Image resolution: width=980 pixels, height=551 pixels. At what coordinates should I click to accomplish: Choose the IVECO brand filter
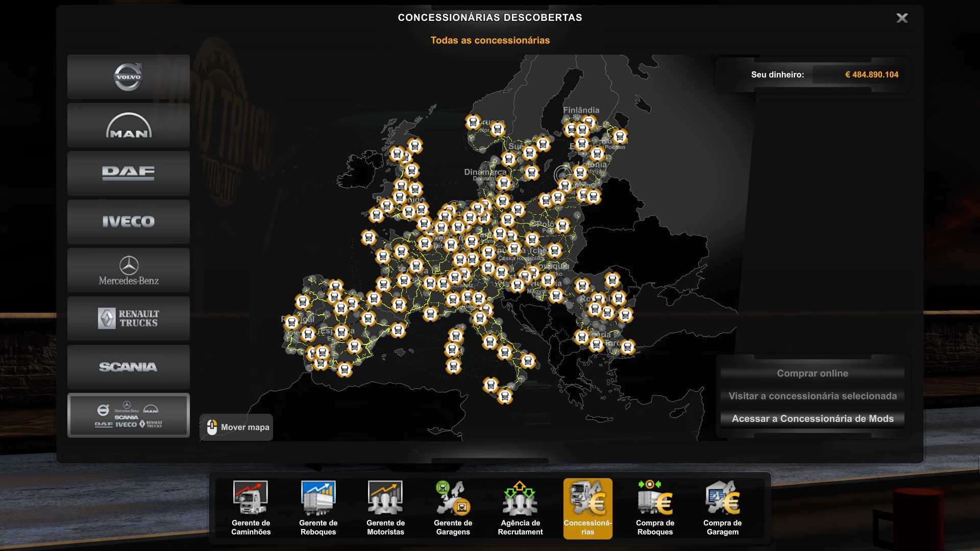tap(128, 221)
